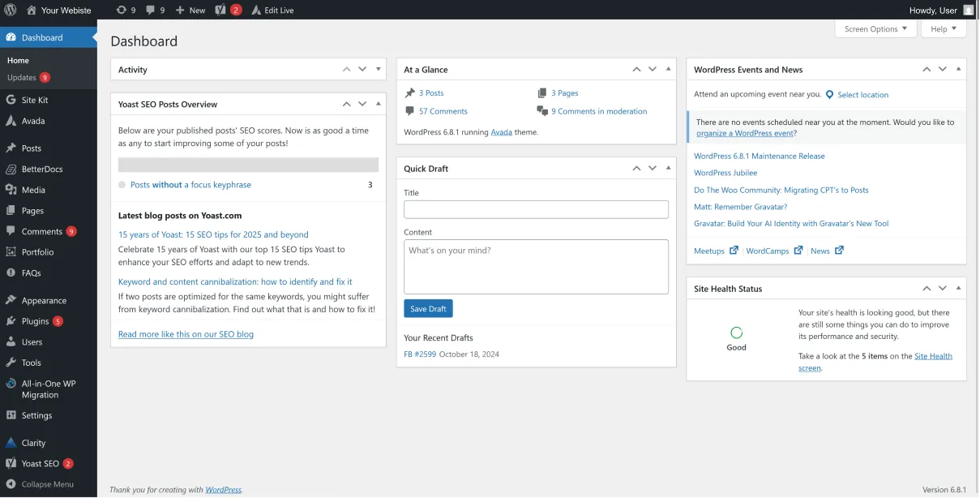980x498 pixels.
Task: Click the Select location link
Action: click(862, 95)
